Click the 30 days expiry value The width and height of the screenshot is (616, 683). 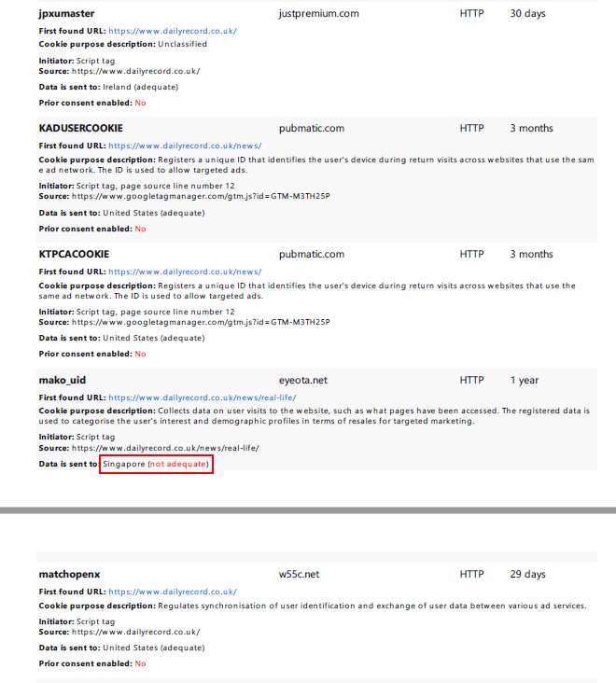point(527,13)
